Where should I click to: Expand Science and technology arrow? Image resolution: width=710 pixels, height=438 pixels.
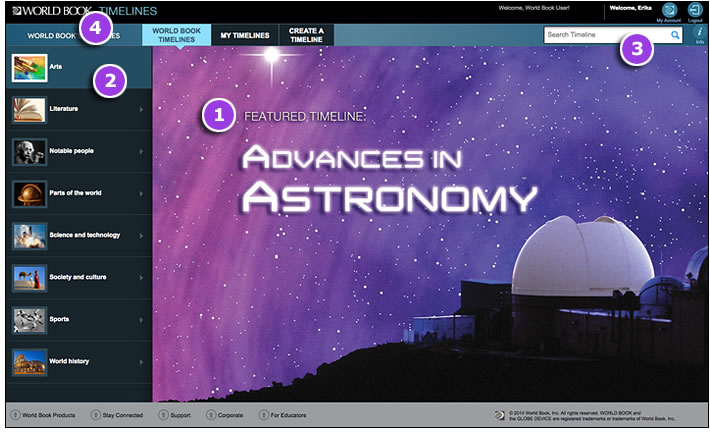(141, 236)
